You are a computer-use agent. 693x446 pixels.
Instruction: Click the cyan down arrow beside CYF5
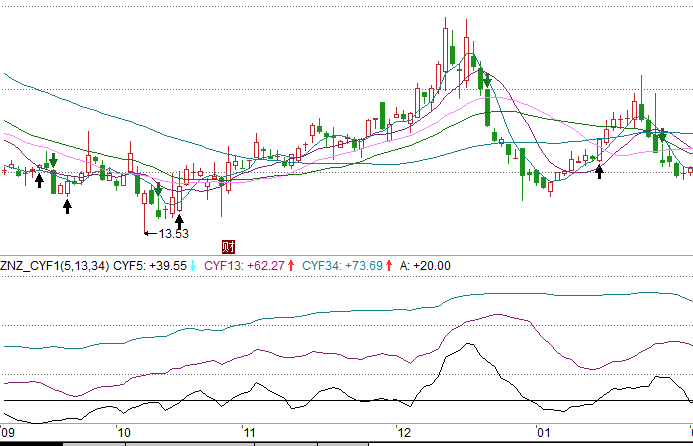tap(193, 266)
